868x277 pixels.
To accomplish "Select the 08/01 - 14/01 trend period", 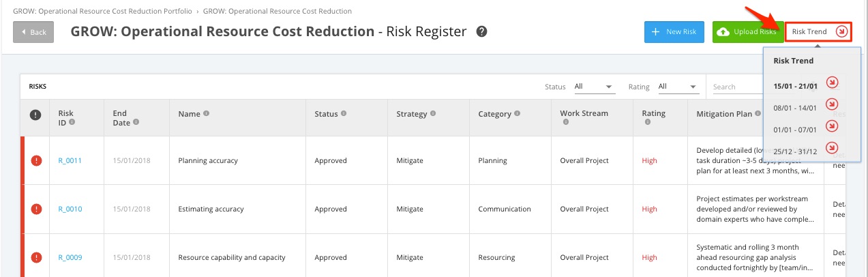I will coord(795,108).
